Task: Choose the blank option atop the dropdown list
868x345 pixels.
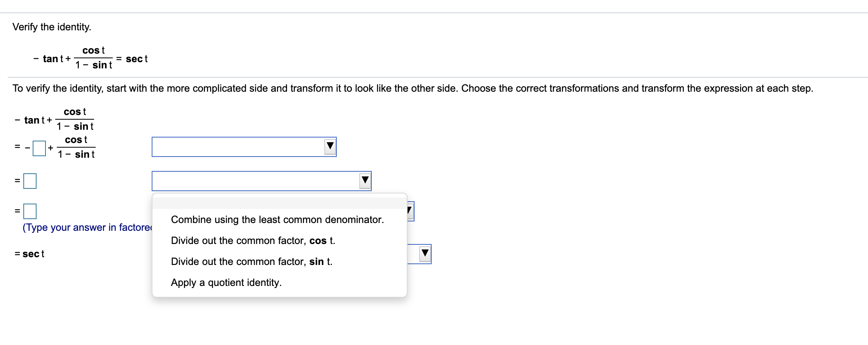Action: (279, 203)
